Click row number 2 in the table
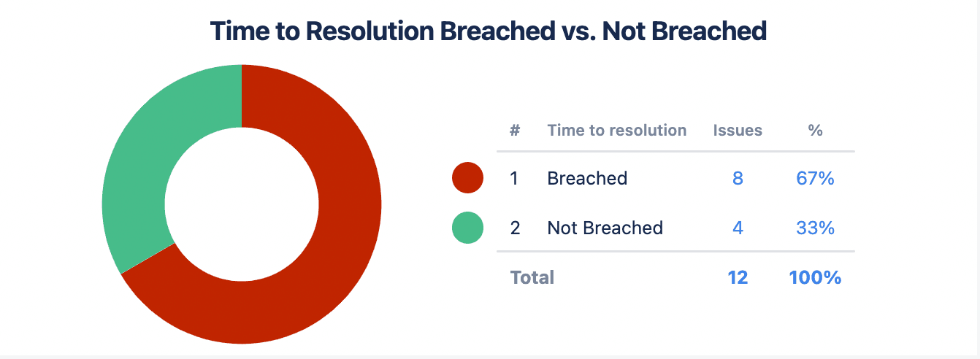 click(515, 228)
